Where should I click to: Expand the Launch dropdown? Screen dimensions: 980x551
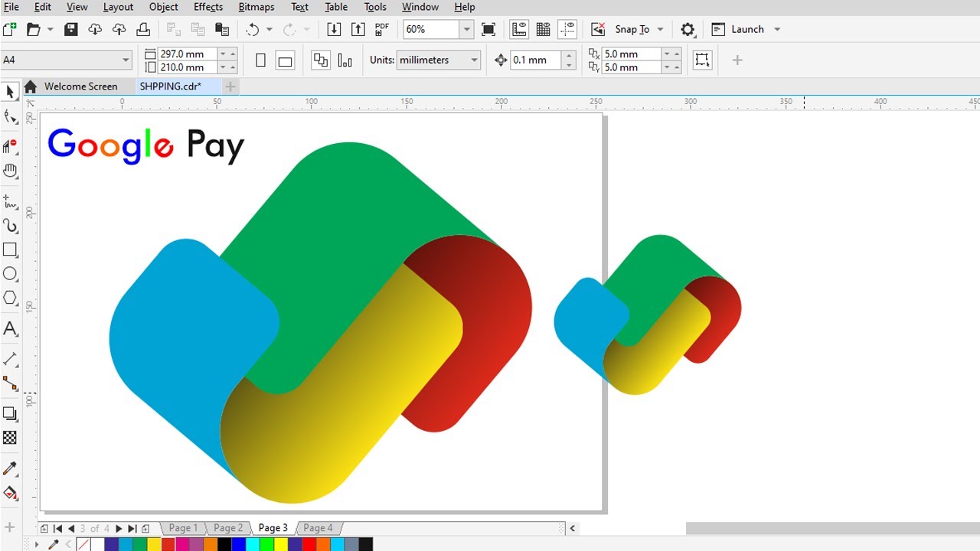pos(777,29)
